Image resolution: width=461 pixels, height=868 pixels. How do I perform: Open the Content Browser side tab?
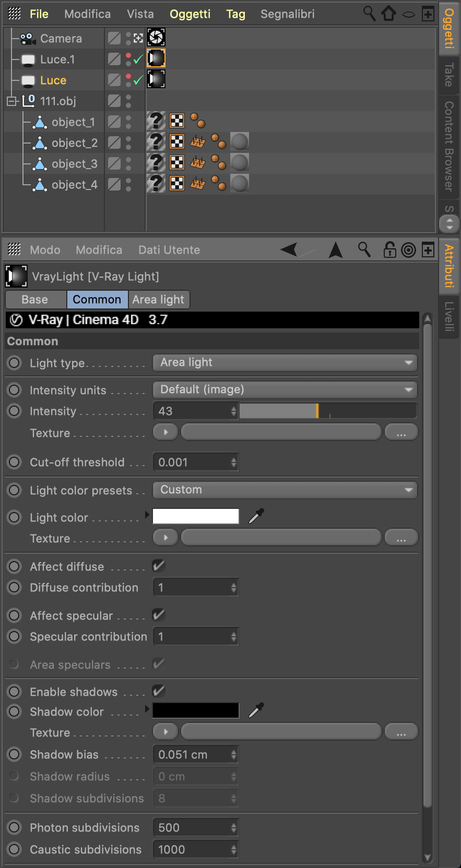(448, 146)
